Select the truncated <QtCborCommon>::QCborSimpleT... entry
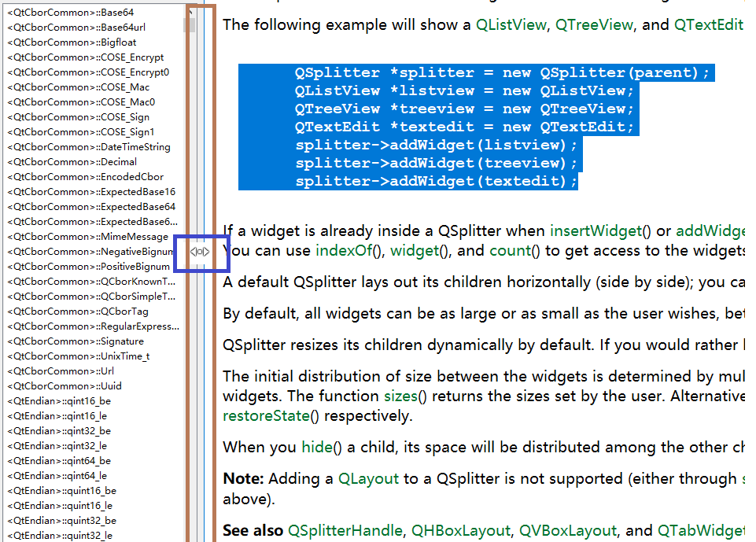Image resolution: width=756 pixels, height=542 pixels. coord(91,297)
